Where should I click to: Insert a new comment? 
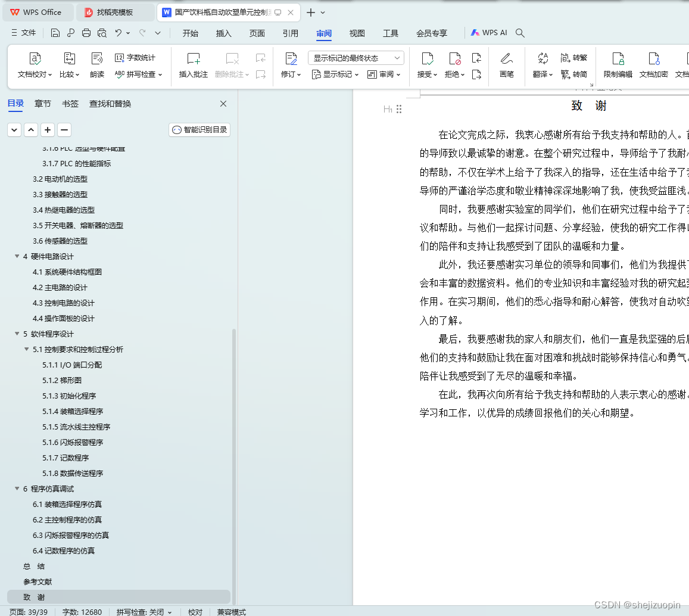[x=194, y=65]
